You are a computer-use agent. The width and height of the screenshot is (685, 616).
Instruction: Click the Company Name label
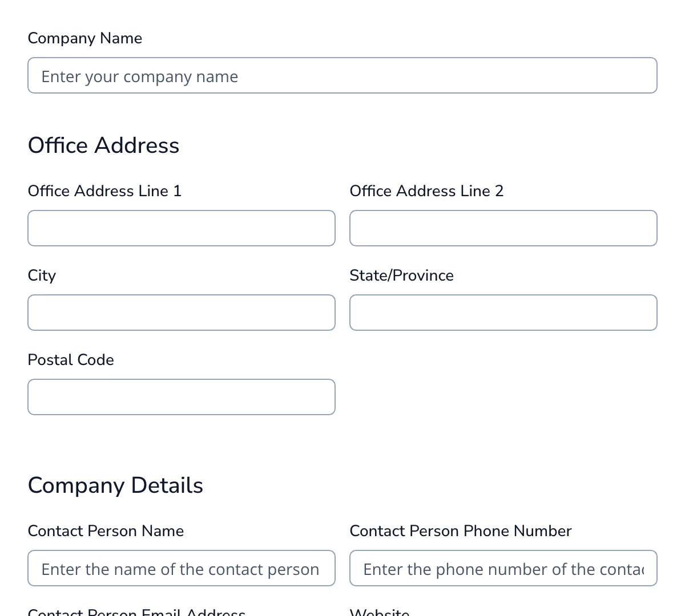tap(84, 38)
